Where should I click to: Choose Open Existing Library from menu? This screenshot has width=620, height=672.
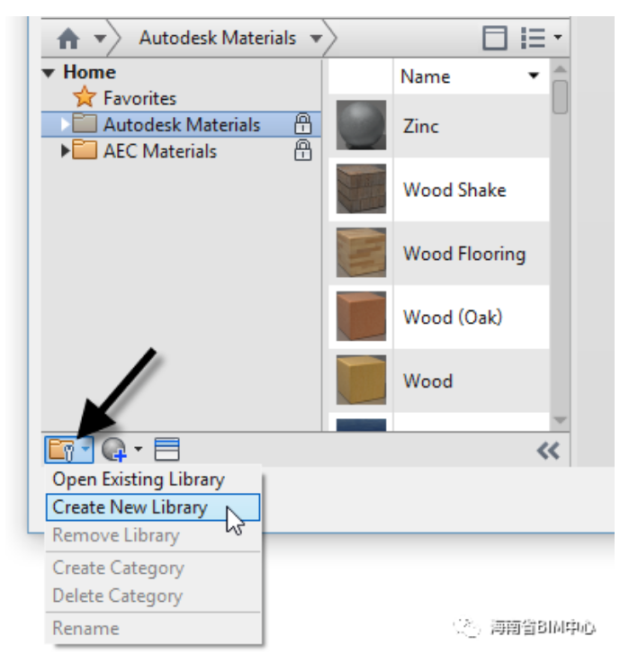154,479
